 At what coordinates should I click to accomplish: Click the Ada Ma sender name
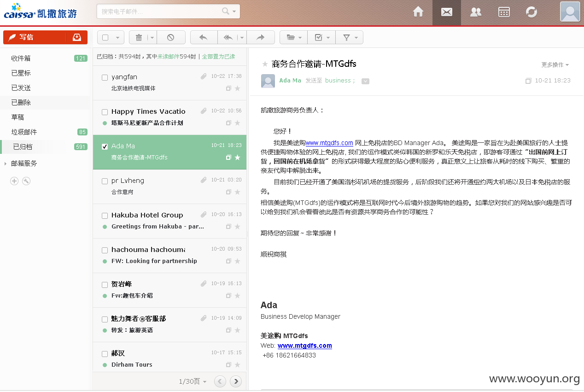[x=290, y=81]
